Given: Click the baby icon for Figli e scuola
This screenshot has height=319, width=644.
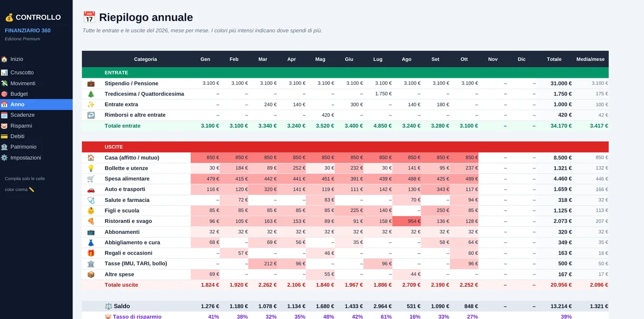Looking at the screenshot, I should click(x=91, y=211).
